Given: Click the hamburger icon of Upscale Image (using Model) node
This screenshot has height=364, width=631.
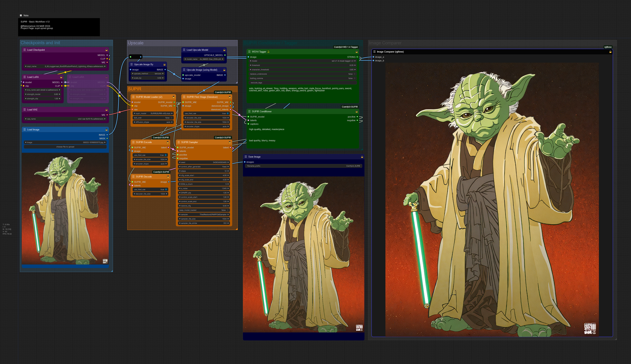Looking at the screenshot, I should tap(184, 70).
